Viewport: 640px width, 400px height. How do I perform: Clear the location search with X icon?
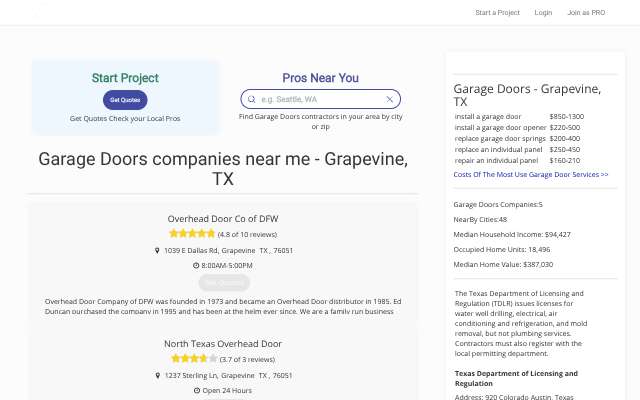pos(390,99)
